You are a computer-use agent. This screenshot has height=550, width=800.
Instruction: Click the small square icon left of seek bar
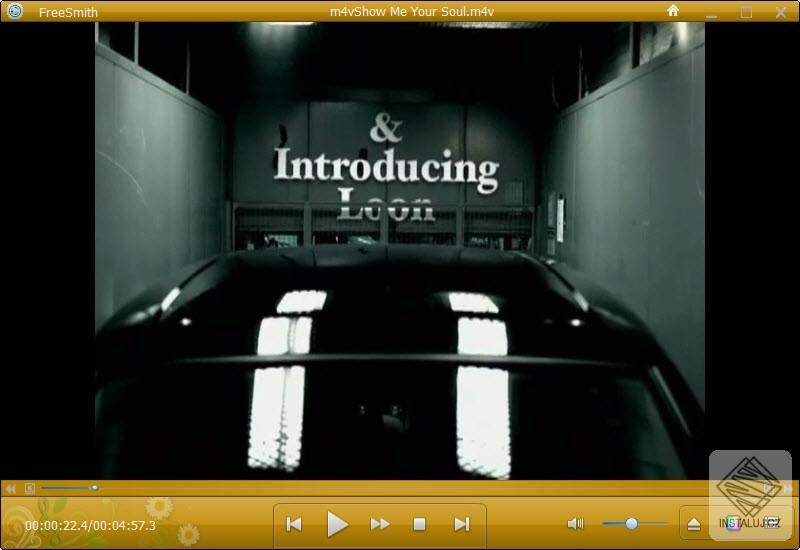tap(30, 489)
